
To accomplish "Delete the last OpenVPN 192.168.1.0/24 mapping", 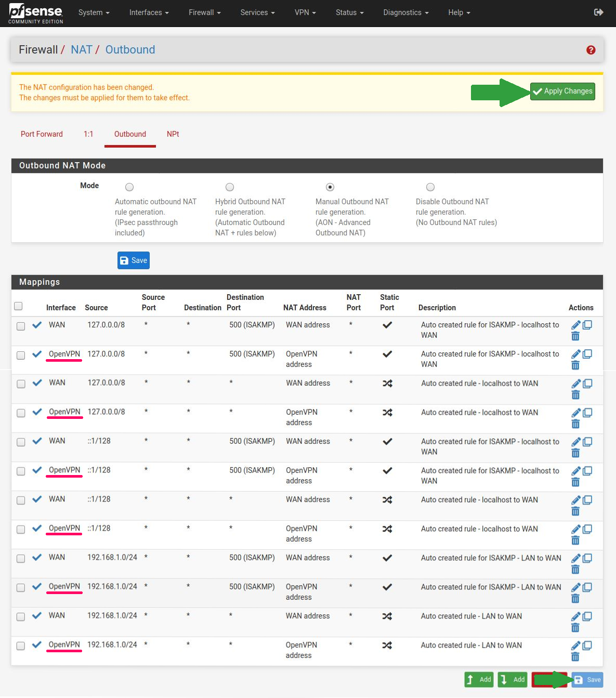I will [x=575, y=657].
